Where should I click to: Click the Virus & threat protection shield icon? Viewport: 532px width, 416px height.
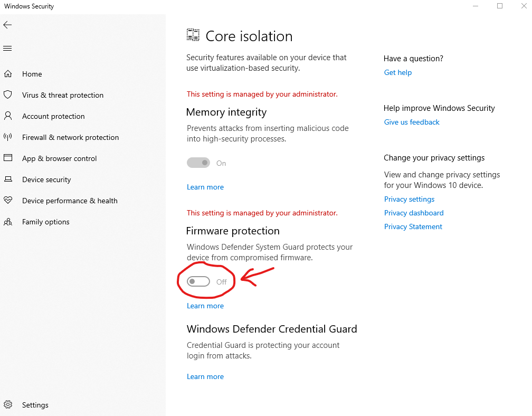coord(8,95)
